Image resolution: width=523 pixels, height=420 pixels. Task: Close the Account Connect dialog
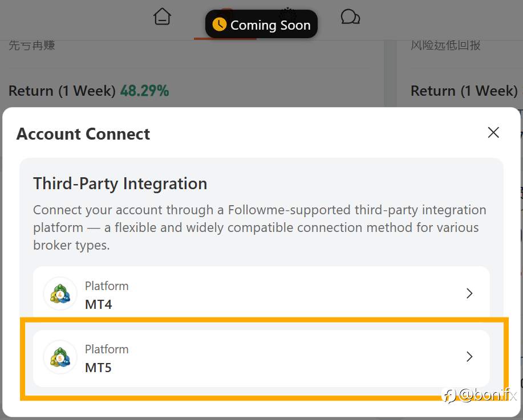coord(493,133)
